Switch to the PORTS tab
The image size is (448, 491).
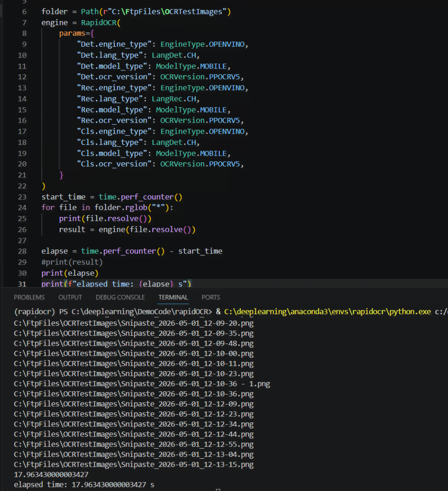[x=211, y=297]
